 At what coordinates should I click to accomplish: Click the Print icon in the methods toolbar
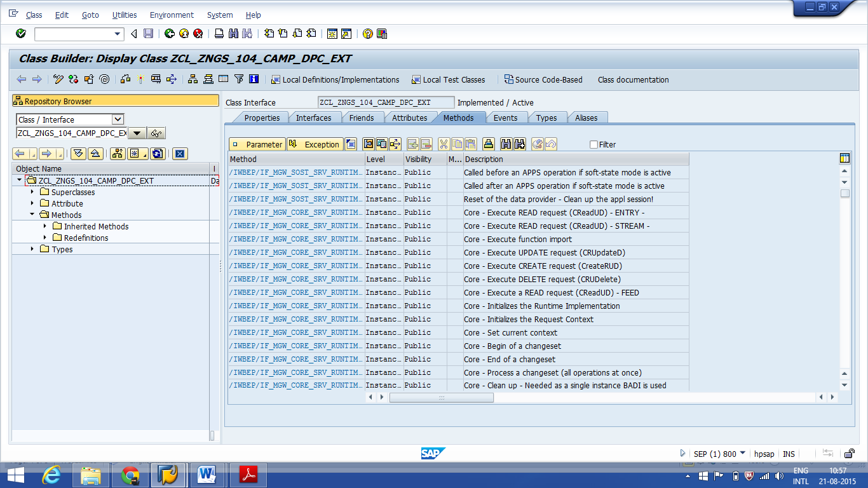[488, 144]
